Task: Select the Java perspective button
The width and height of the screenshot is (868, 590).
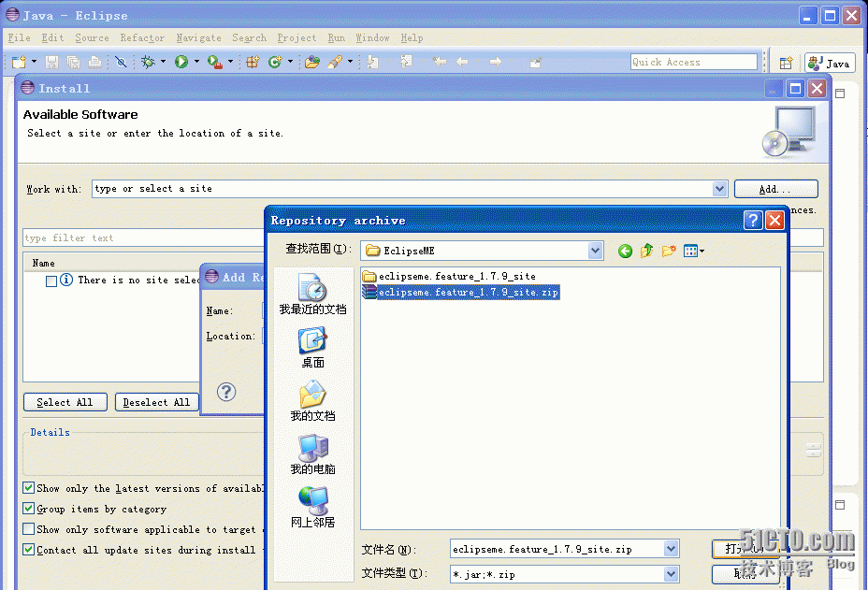Action: click(830, 63)
